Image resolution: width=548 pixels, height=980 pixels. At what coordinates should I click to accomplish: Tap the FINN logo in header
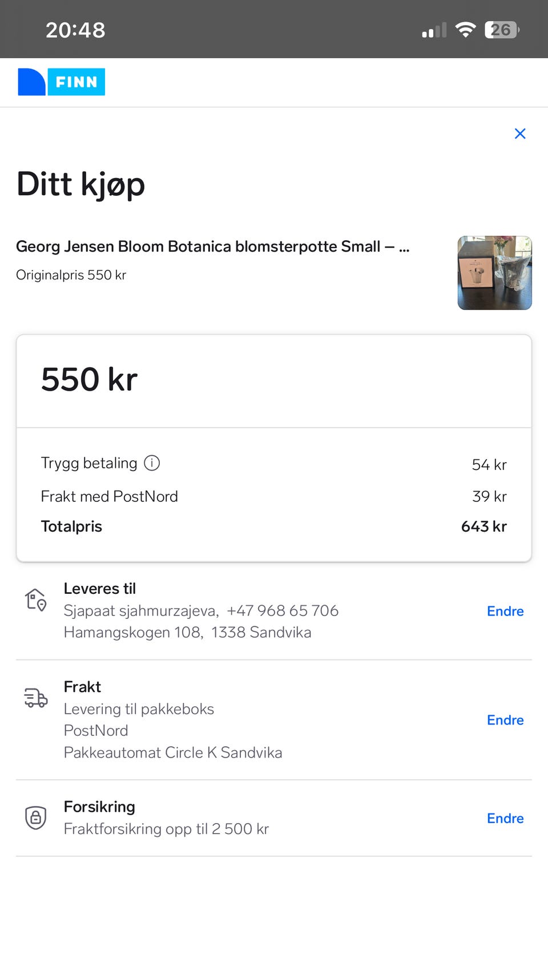tap(61, 82)
